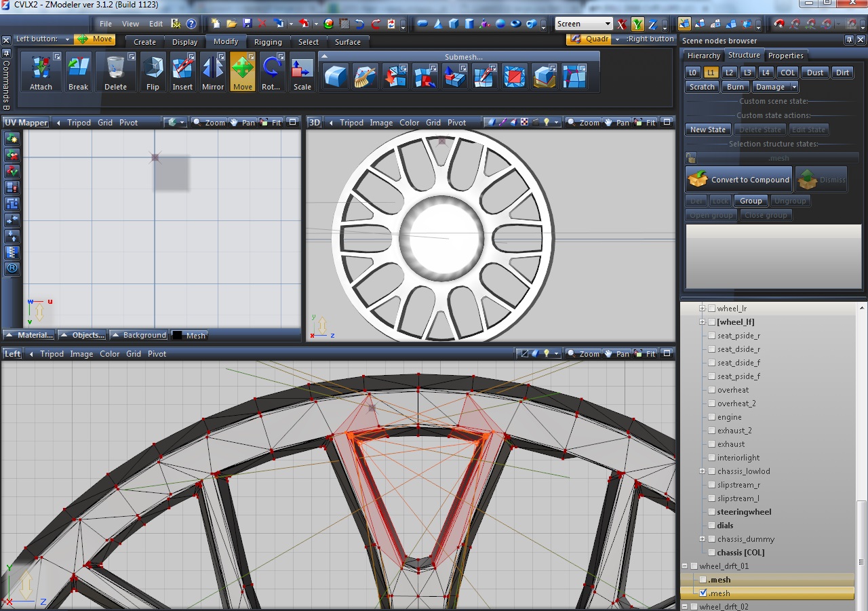Open the Screen coordinate system dropdown
The width and height of the screenshot is (868, 611).
point(584,24)
